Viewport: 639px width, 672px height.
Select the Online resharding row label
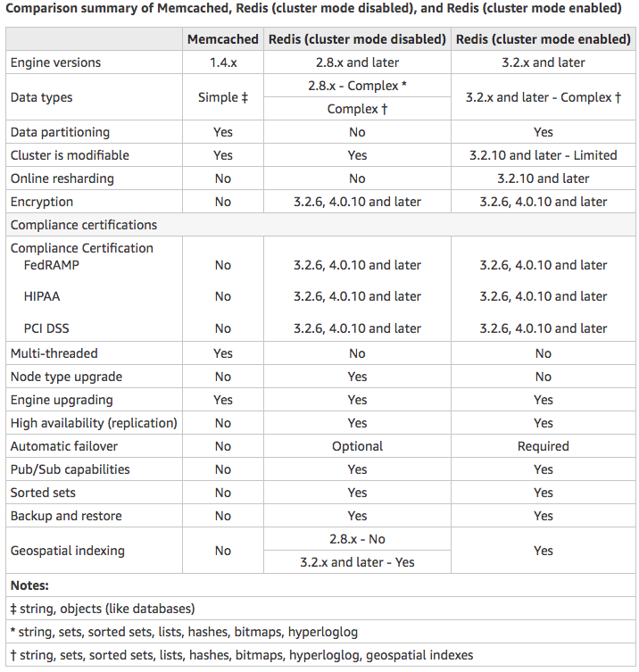point(62,178)
